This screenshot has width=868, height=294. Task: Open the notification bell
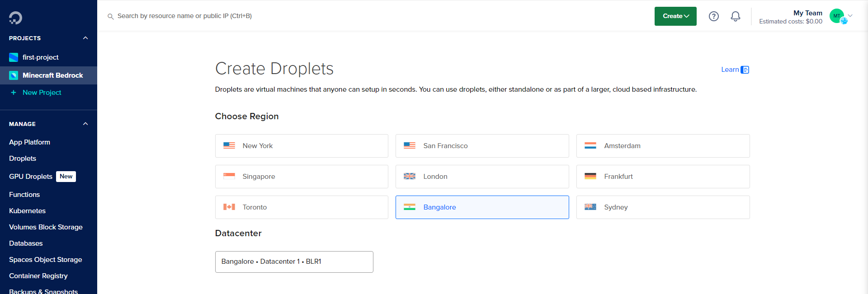tap(735, 16)
